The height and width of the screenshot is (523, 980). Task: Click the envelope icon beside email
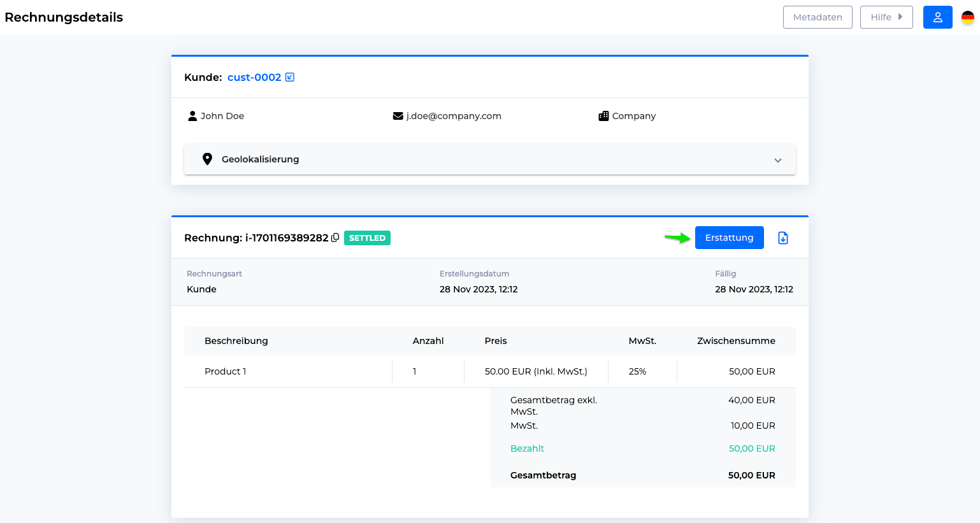click(398, 116)
